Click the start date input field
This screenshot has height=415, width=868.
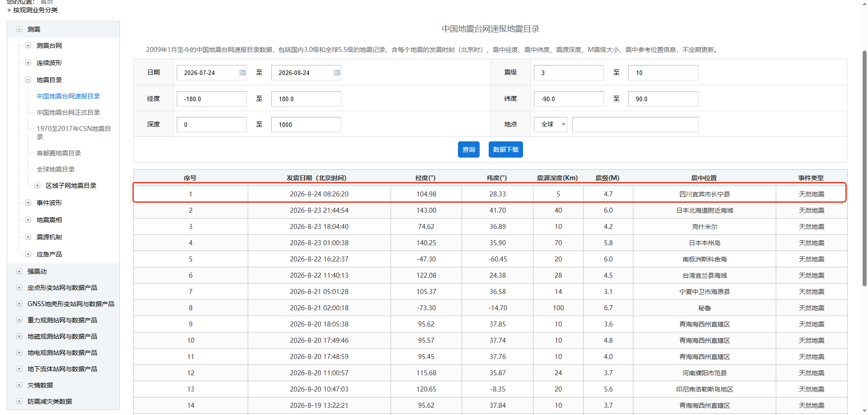[x=212, y=73]
